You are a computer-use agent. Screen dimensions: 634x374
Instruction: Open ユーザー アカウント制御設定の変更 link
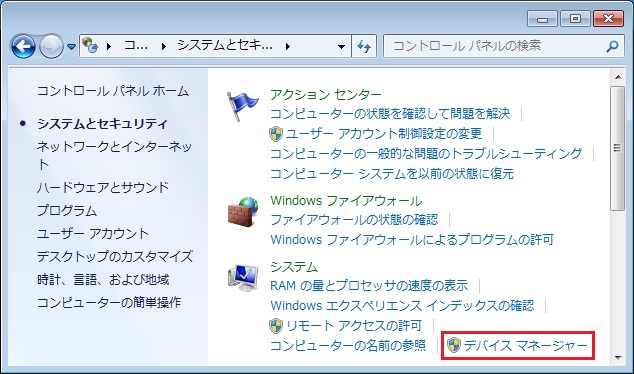coord(384,133)
